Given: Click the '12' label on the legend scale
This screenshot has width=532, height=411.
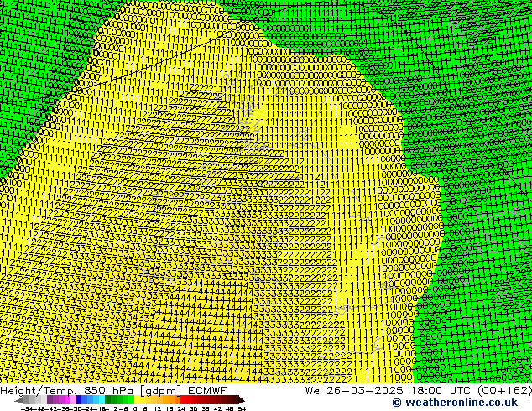Looking at the screenshot, I should pyautogui.click(x=158, y=408).
